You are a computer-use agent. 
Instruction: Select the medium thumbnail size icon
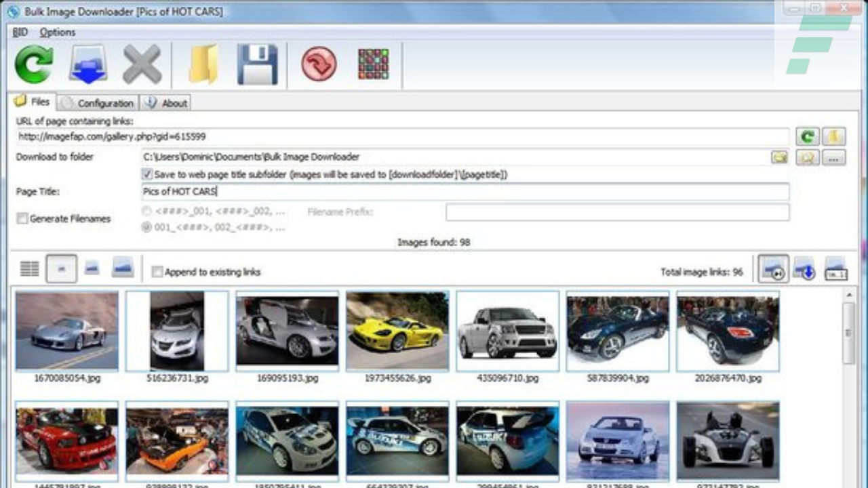coord(92,268)
